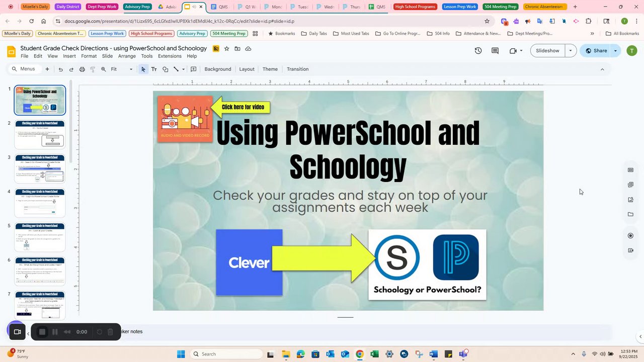
Task: Select slide 6 thumbnail
Action: (x=40, y=271)
